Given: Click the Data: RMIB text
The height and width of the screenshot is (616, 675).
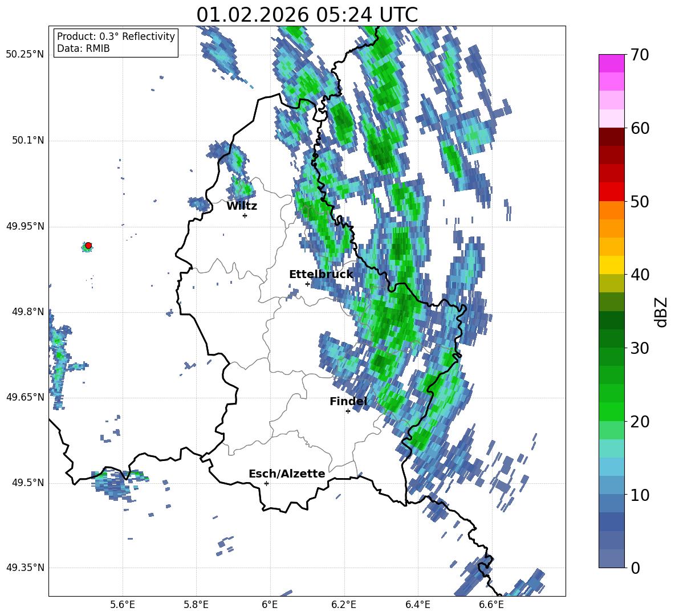Looking at the screenshot, I should 83,48.
